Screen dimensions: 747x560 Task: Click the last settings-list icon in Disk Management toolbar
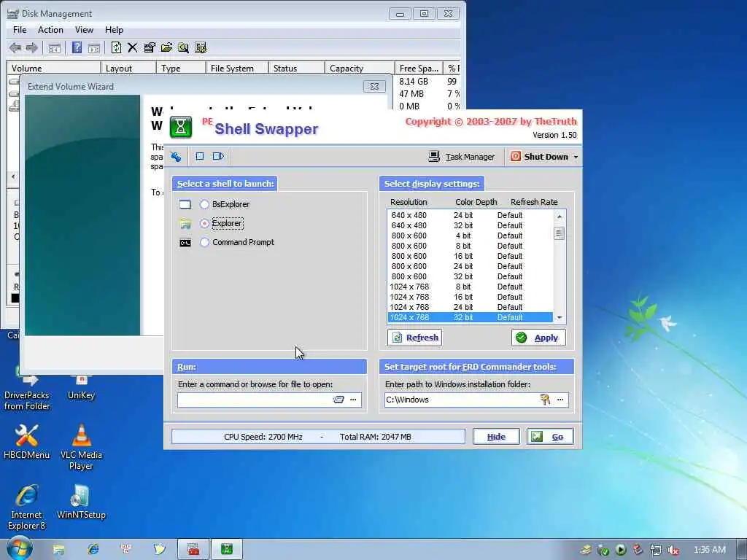pyautogui.click(x=201, y=47)
